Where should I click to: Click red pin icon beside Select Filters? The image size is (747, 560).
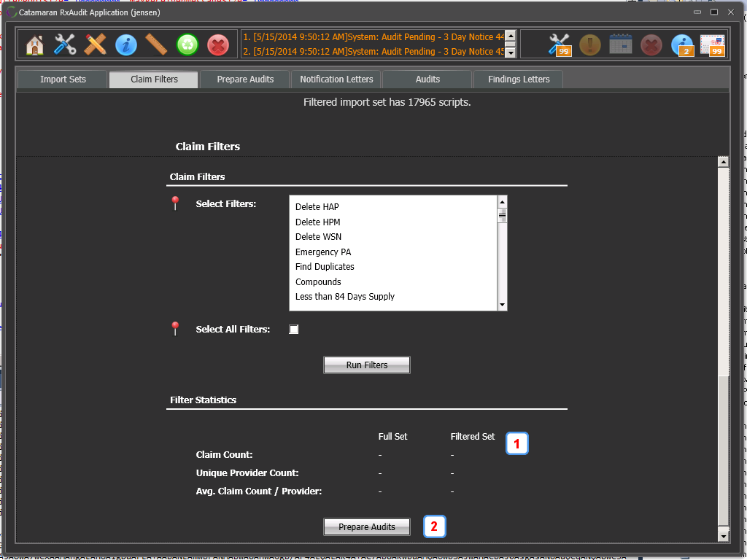[175, 203]
